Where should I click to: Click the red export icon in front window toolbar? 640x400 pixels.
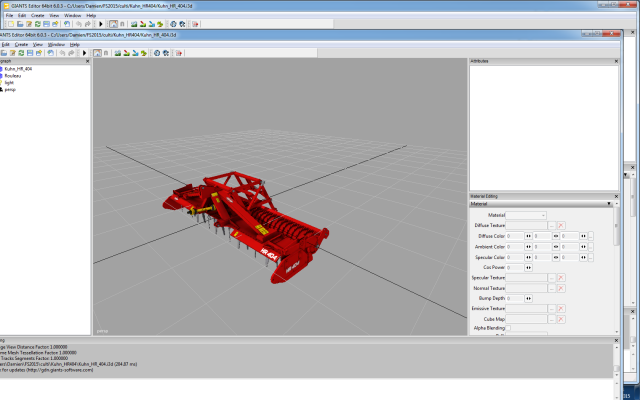(179, 53)
